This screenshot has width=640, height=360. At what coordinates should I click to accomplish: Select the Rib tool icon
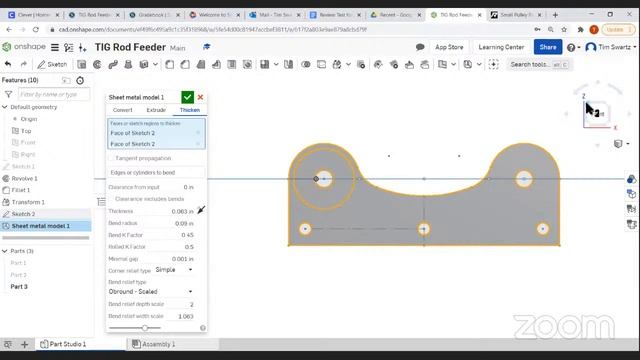pos(216,64)
